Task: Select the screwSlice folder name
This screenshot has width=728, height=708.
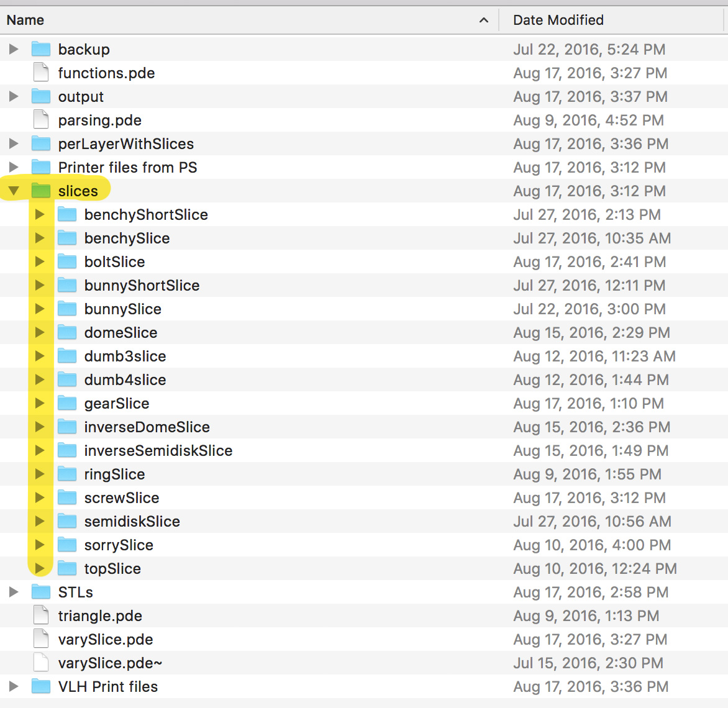Action: coord(121,497)
